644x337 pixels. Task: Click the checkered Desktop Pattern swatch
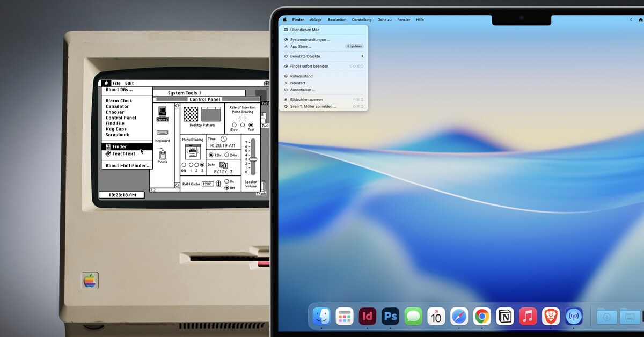(x=191, y=114)
